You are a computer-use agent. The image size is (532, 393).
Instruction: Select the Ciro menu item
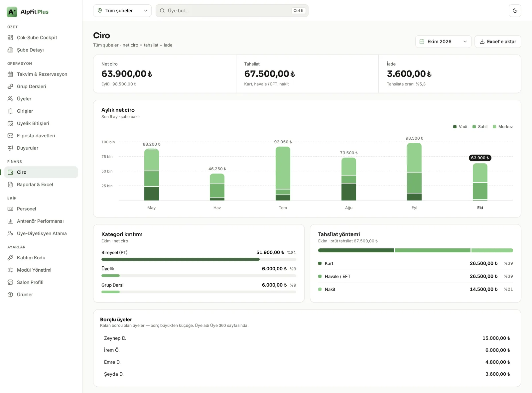click(41, 172)
